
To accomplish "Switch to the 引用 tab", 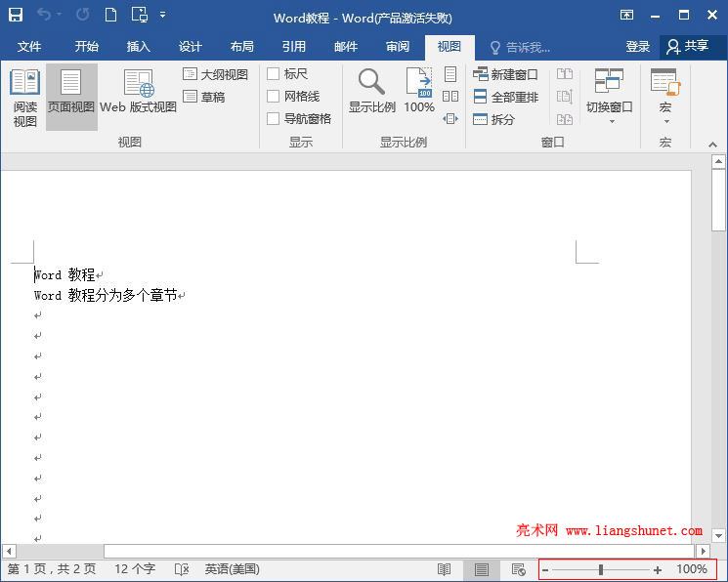I will tap(294, 47).
